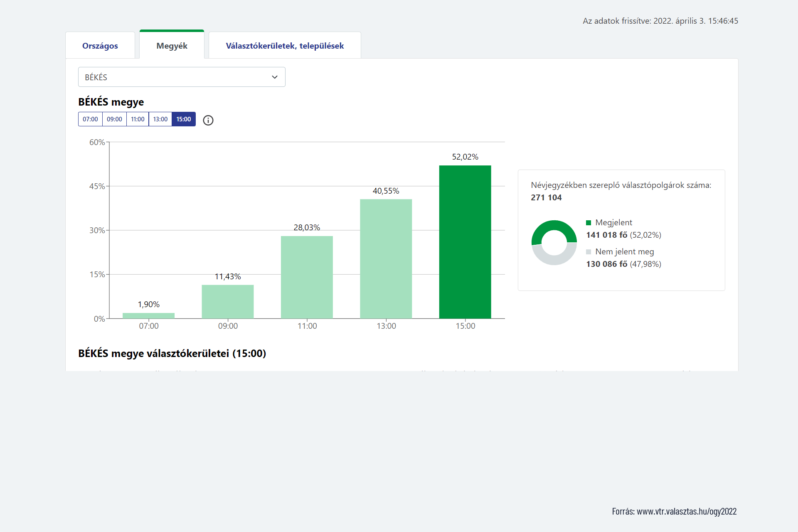Click the 15:00 dark green bar
Viewport: 798px width, 532px height.
point(465,242)
